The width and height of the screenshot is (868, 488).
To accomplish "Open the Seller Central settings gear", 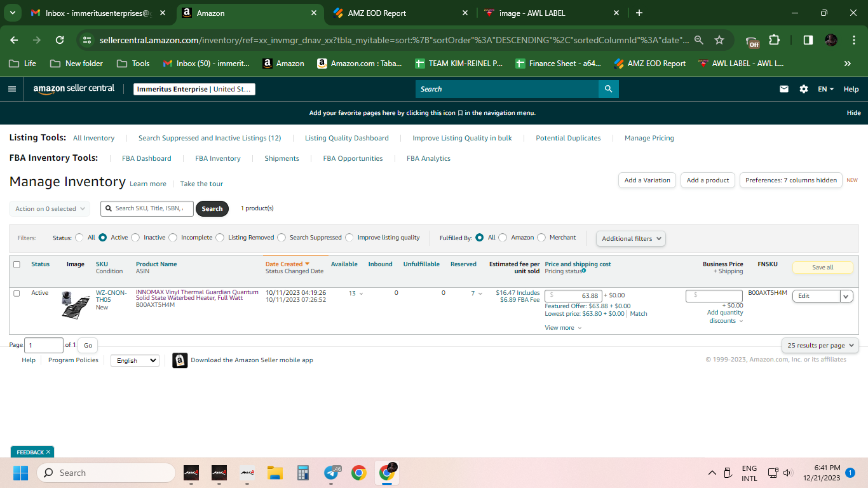I will [x=804, y=89].
